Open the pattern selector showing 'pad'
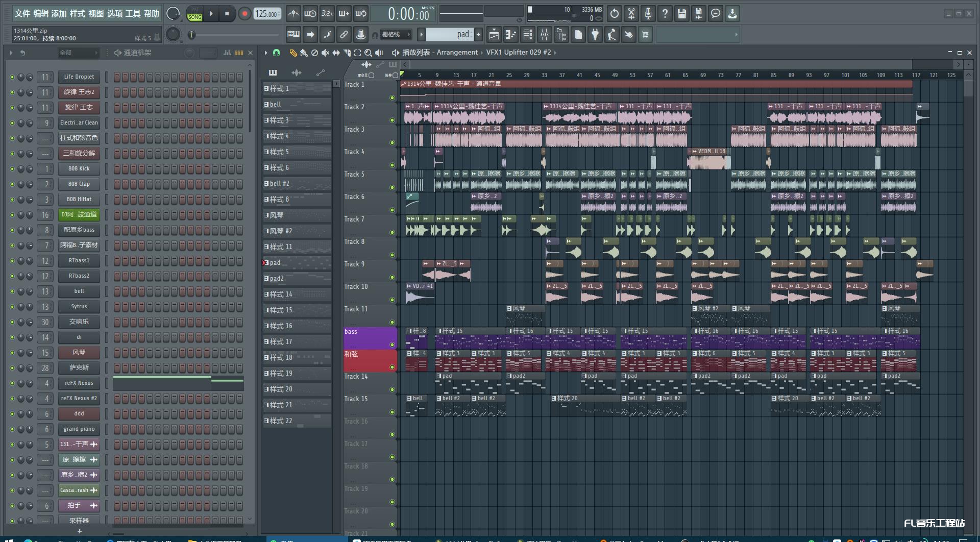Screen dimensions: 980x542 [x=450, y=35]
